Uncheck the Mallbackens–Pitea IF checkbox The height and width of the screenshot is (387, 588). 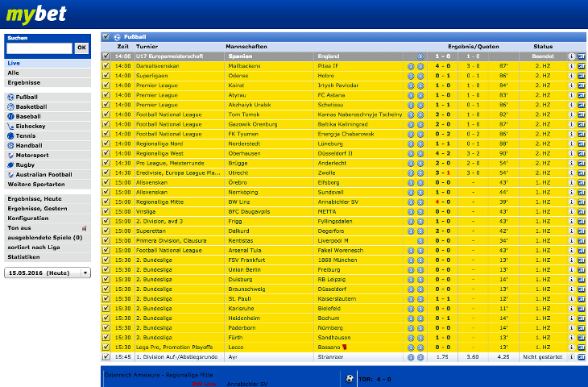tap(106, 65)
